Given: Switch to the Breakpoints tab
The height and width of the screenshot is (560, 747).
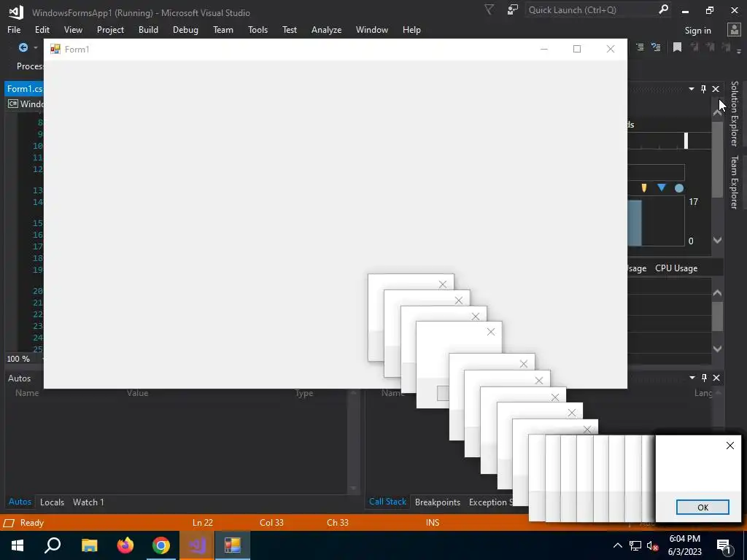Looking at the screenshot, I should coord(438,502).
